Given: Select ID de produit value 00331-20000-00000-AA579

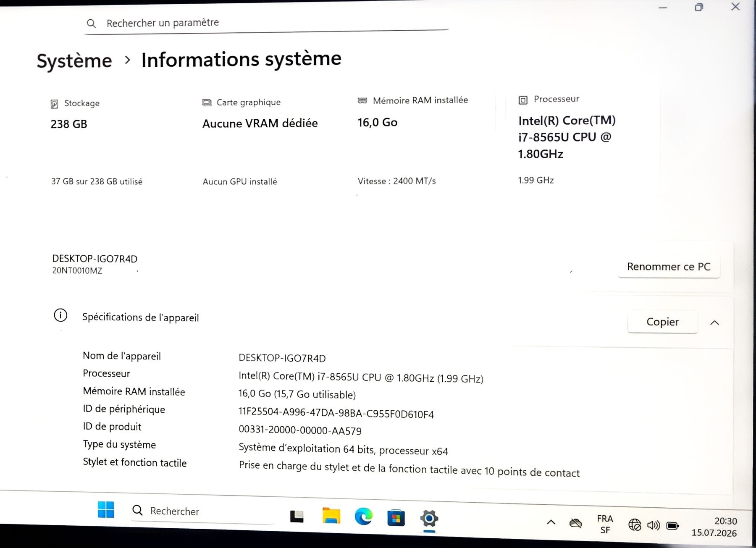Looking at the screenshot, I should [300, 430].
